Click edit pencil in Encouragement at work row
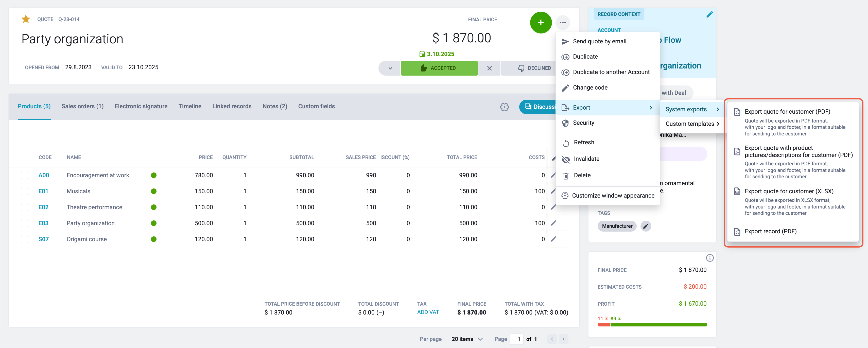The image size is (868, 348). point(553,175)
